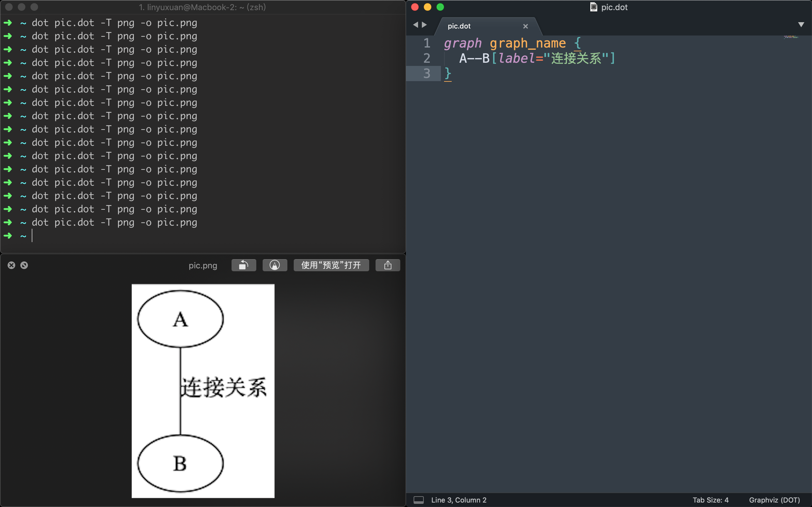This screenshot has height=507, width=812.
Task: Open the tab overflow dropdown arrow
Action: (x=801, y=24)
